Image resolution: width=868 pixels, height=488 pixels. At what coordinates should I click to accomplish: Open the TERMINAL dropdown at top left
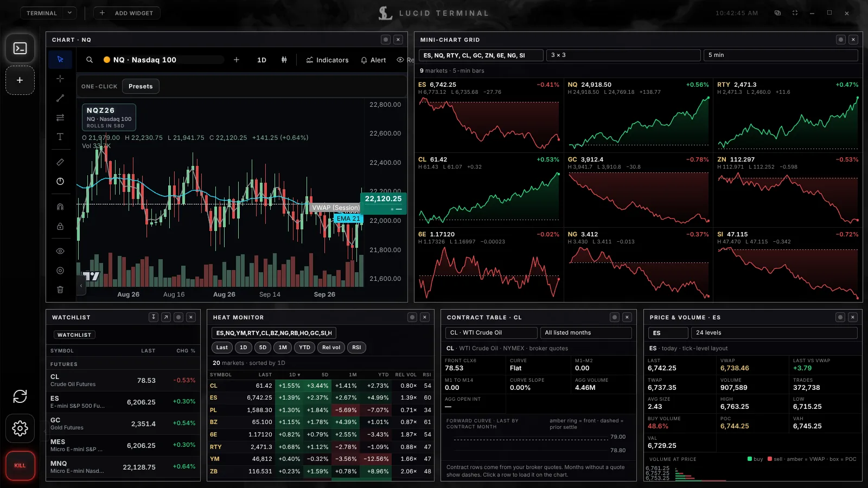point(48,13)
